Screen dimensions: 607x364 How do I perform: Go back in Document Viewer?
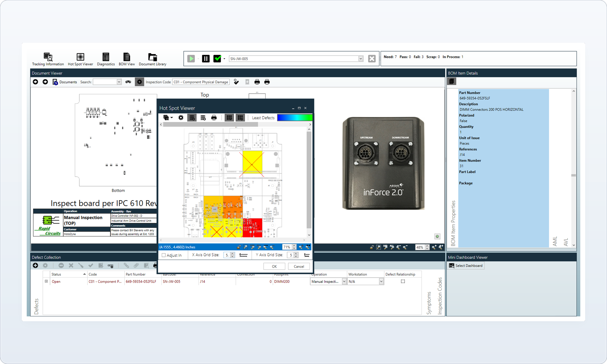pyautogui.click(x=36, y=82)
